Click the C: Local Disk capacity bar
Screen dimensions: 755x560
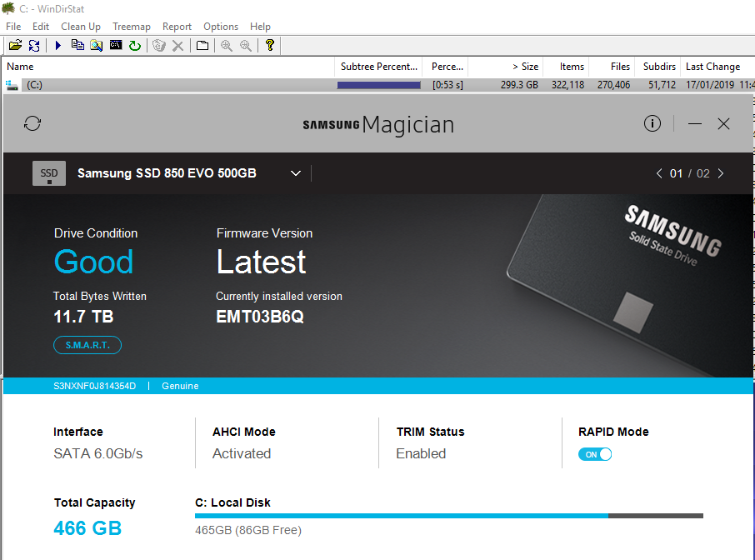point(449,516)
